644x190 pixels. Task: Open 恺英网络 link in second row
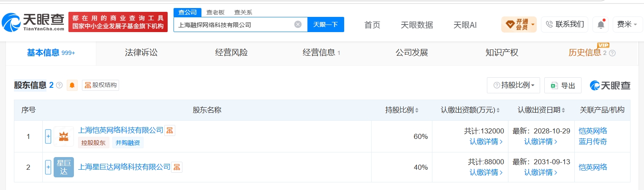coord(593,167)
